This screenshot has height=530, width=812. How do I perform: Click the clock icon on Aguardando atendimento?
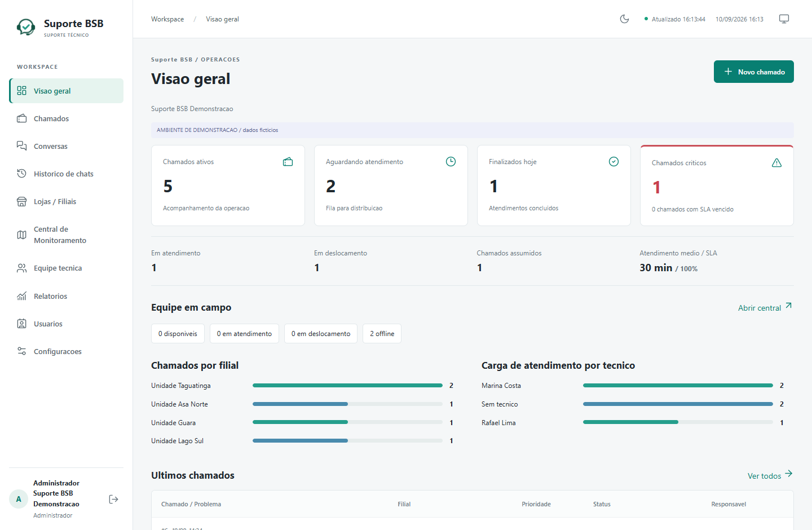pos(451,162)
